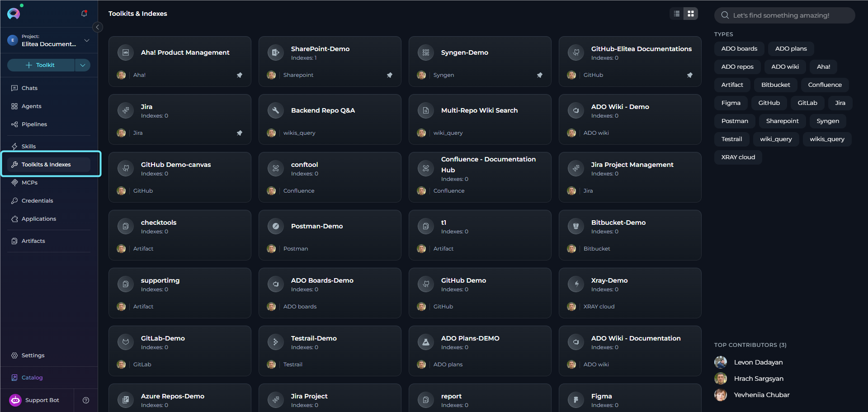The image size is (868, 412).
Task: Open MCPs in the sidebar
Action: click(49, 183)
